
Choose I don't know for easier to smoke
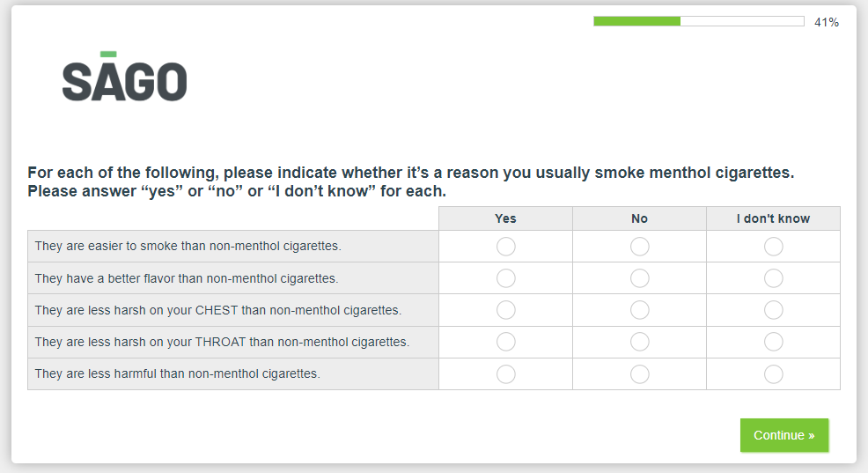point(773,247)
